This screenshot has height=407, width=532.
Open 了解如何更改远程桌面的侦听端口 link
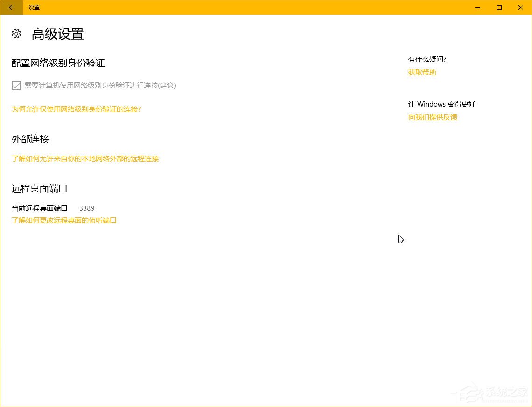pos(64,220)
